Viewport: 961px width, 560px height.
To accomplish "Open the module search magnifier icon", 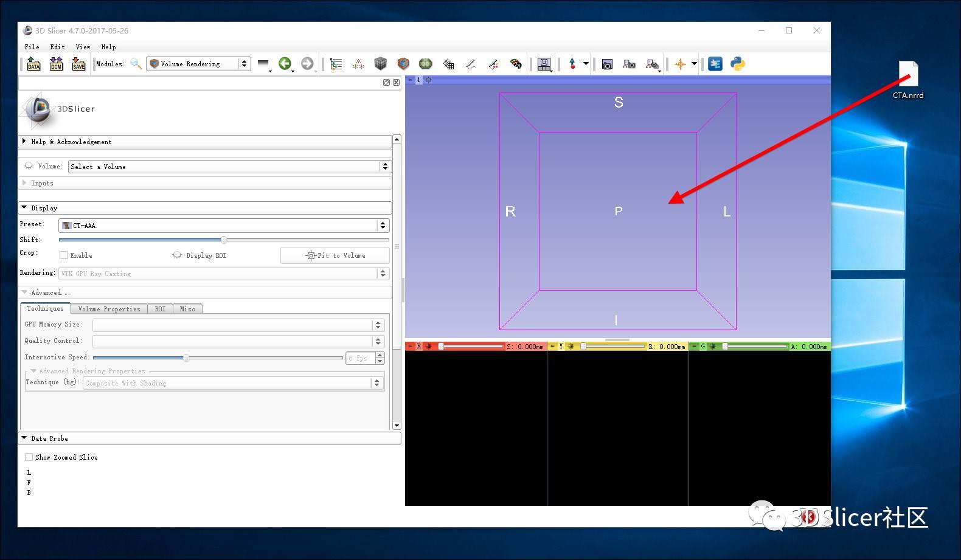I will click(136, 64).
